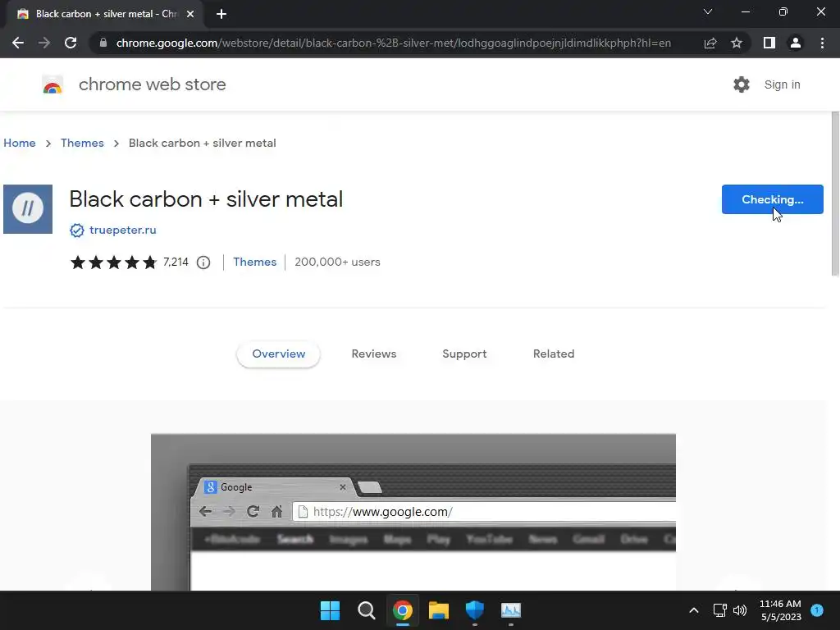The width and height of the screenshot is (840, 630).
Task: Open network status tray icon
Action: [720, 610]
